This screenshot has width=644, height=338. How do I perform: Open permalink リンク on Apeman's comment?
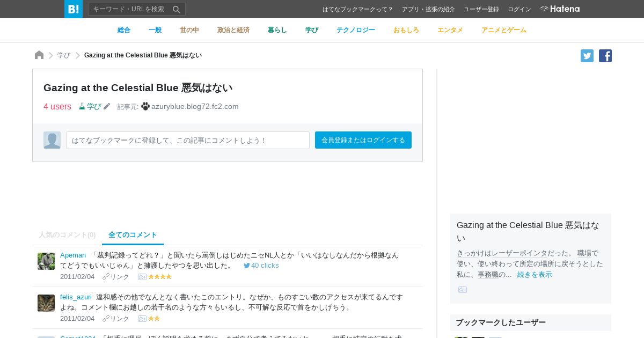[116, 277]
